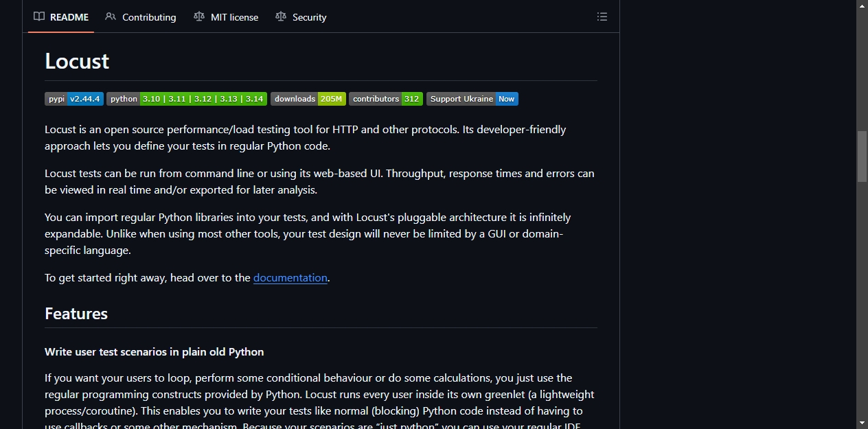Click the Security scale icon

click(281, 16)
